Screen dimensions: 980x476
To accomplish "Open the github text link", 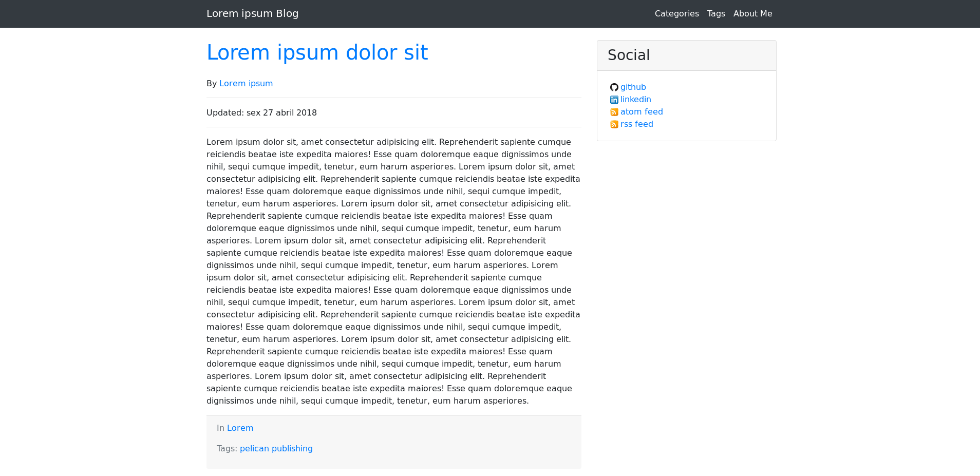I will click(633, 87).
